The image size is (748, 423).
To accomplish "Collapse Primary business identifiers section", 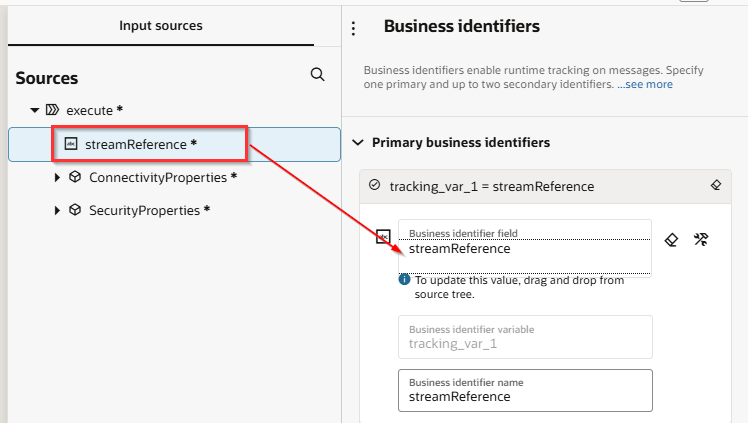I will [x=358, y=143].
